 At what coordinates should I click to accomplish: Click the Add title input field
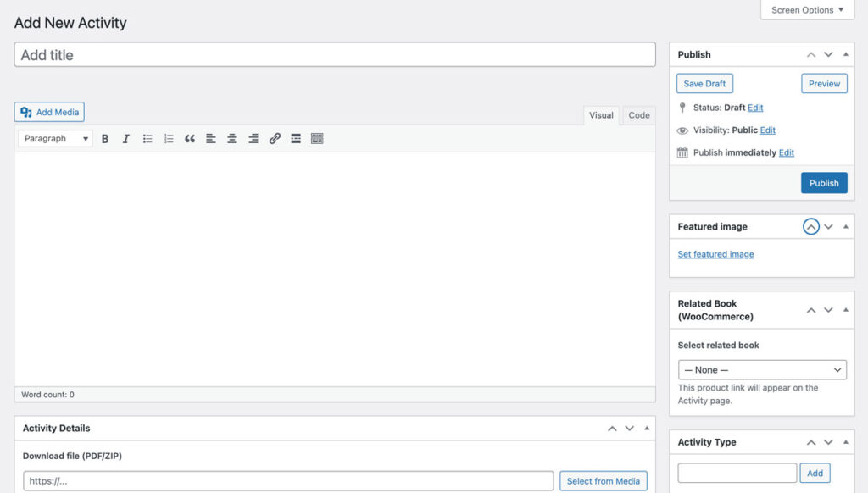click(x=335, y=55)
